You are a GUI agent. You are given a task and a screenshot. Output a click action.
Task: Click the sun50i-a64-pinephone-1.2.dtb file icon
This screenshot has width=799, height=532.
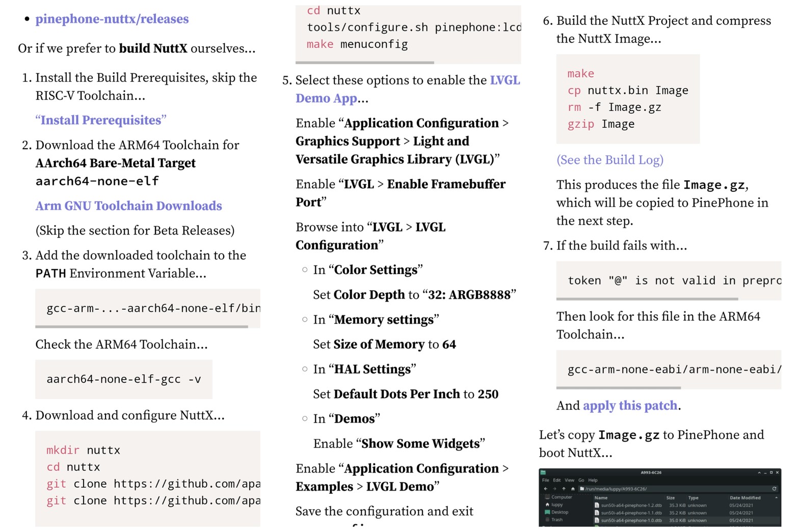coord(597,506)
